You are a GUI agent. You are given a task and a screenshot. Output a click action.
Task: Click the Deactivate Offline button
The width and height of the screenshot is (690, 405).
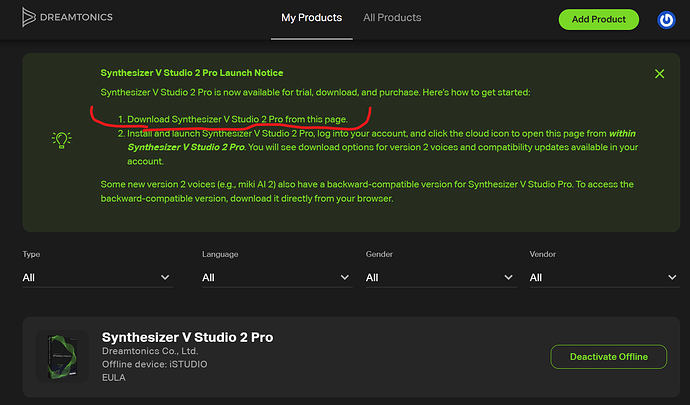click(609, 357)
